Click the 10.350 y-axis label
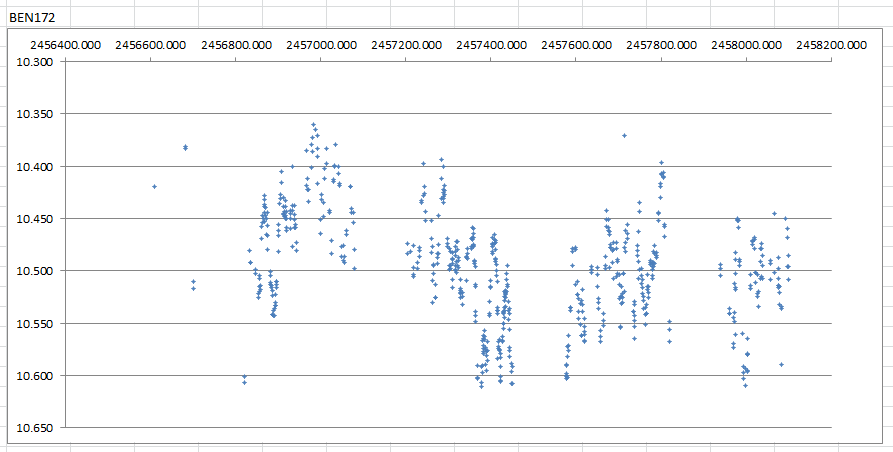 tap(35, 114)
